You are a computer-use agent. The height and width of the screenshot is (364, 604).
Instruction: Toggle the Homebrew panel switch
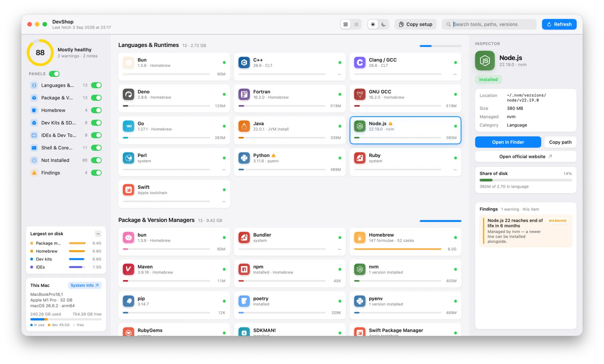96,110
